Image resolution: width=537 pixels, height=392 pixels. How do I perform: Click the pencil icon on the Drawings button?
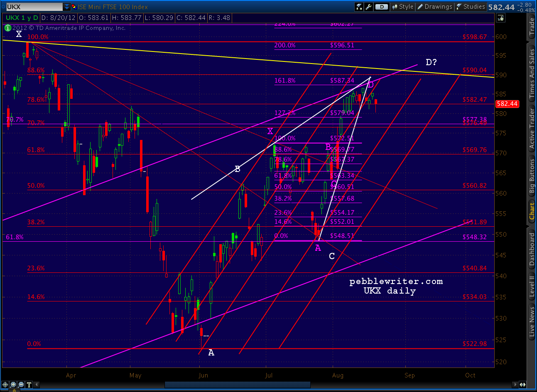(420, 7)
